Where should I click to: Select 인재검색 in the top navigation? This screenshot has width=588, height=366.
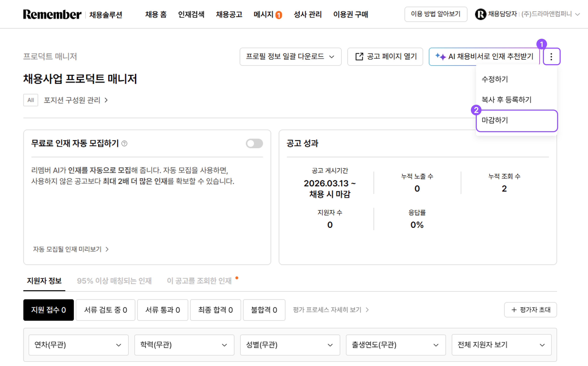(x=191, y=14)
